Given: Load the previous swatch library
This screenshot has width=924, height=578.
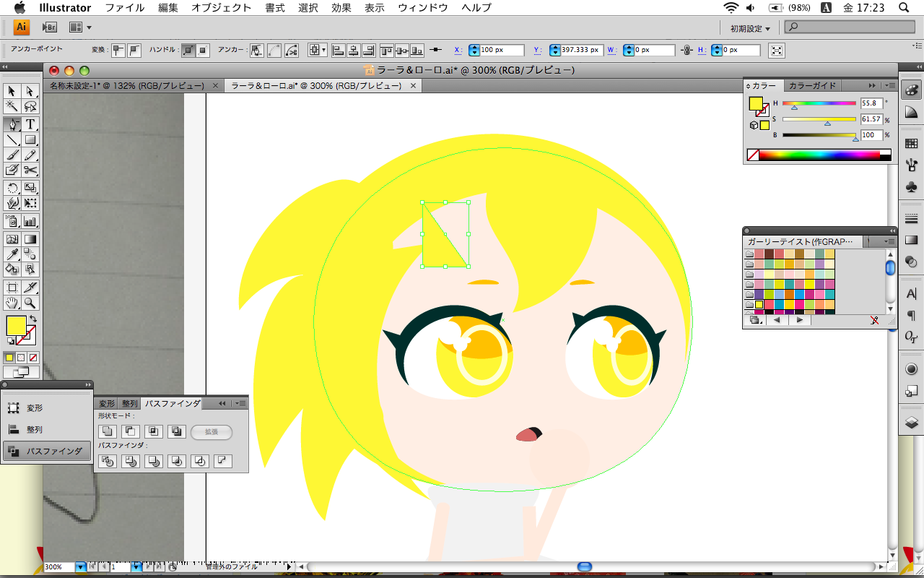Looking at the screenshot, I should pos(777,320).
